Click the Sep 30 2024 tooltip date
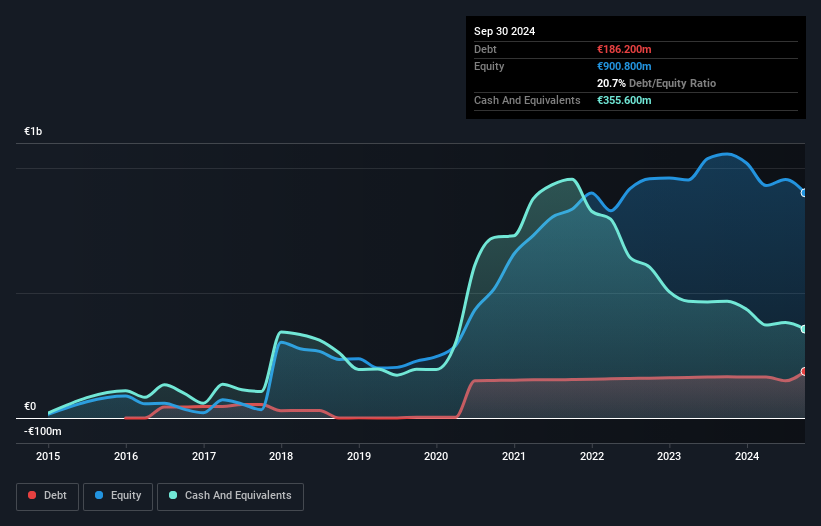Viewport: 821px width, 526px height. [x=505, y=31]
